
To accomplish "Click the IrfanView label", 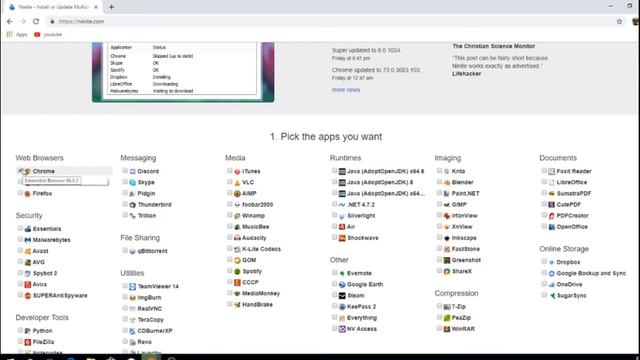I will pos(464,216).
